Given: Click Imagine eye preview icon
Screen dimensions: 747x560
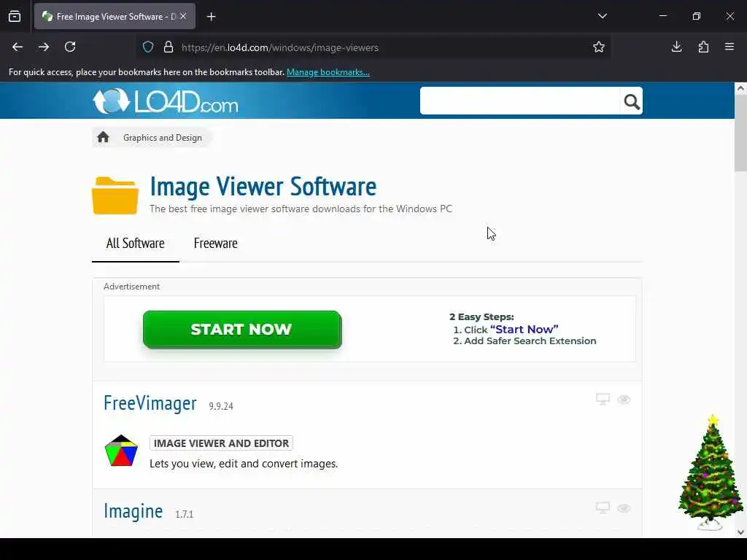Looking at the screenshot, I should click(x=624, y=508).
